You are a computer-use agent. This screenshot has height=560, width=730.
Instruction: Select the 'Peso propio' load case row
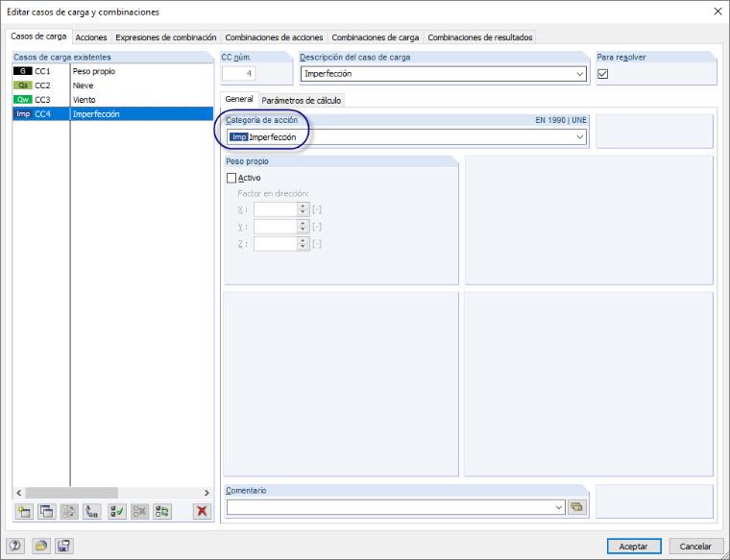(112, 71)
